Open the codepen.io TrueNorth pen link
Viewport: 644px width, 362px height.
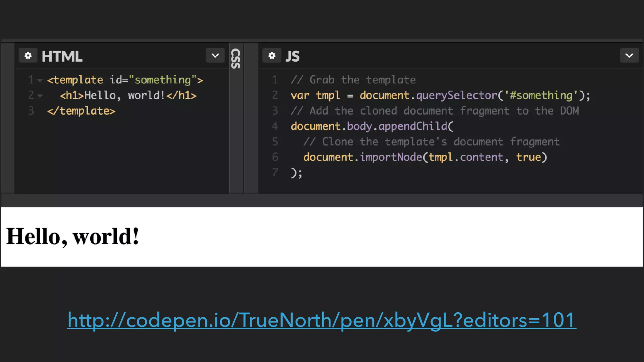[322, 320]
